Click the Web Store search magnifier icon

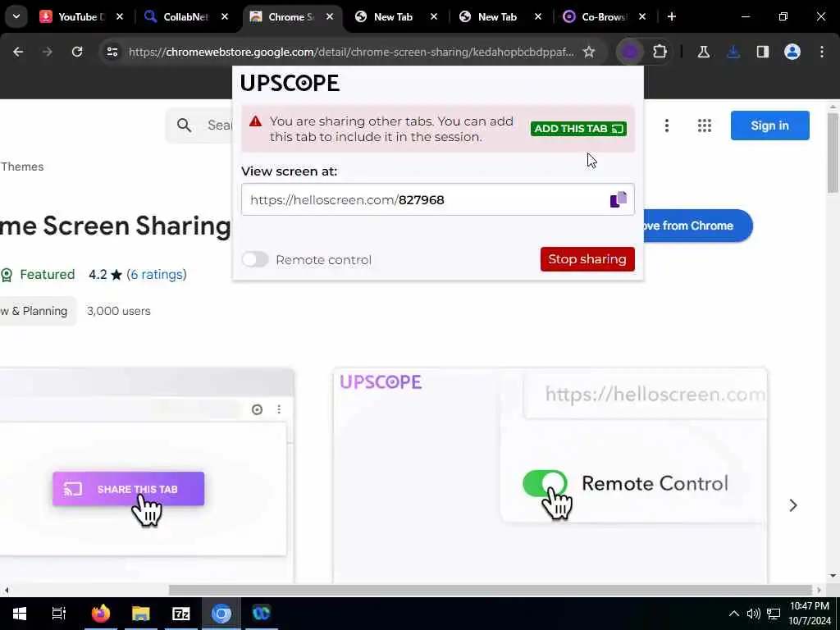185,126
